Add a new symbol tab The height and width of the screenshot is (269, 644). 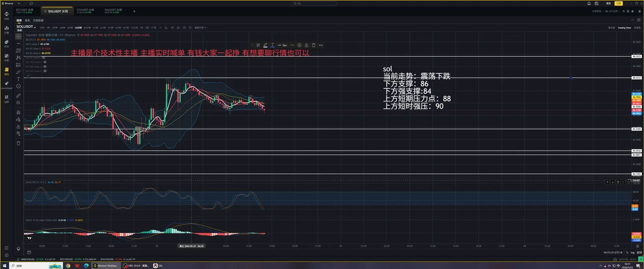pyautogui.click(x=134, y=11)
